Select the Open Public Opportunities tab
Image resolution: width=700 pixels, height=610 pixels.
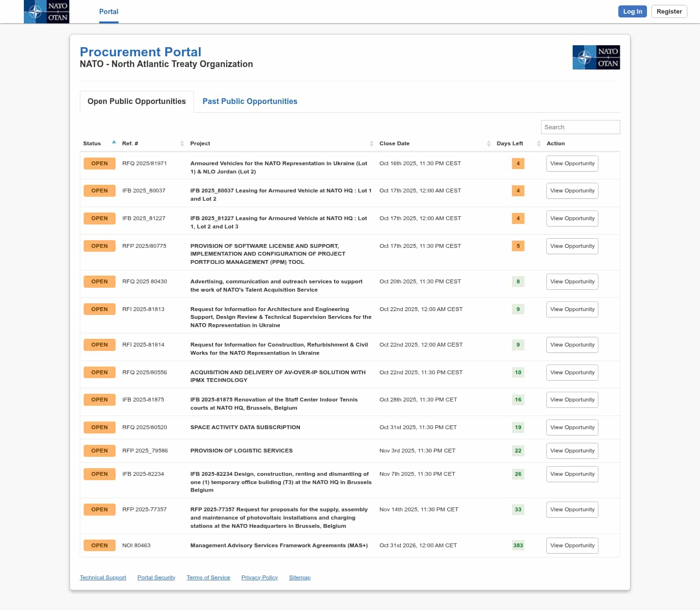point(137,101)
